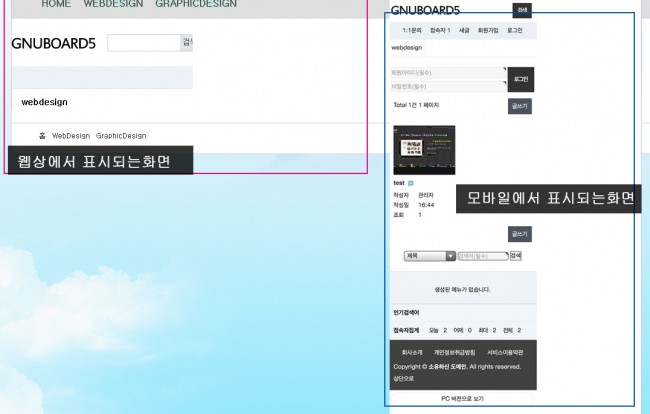Click the 접속자집계 visitor stats label
This screenshot has height=414, width=650.
coord(406,330)
